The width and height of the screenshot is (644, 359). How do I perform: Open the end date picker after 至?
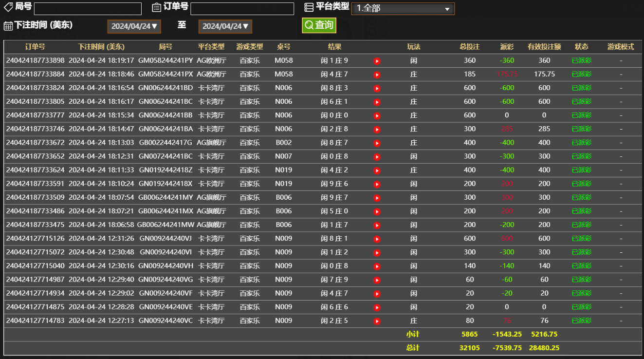pos(225,26)
